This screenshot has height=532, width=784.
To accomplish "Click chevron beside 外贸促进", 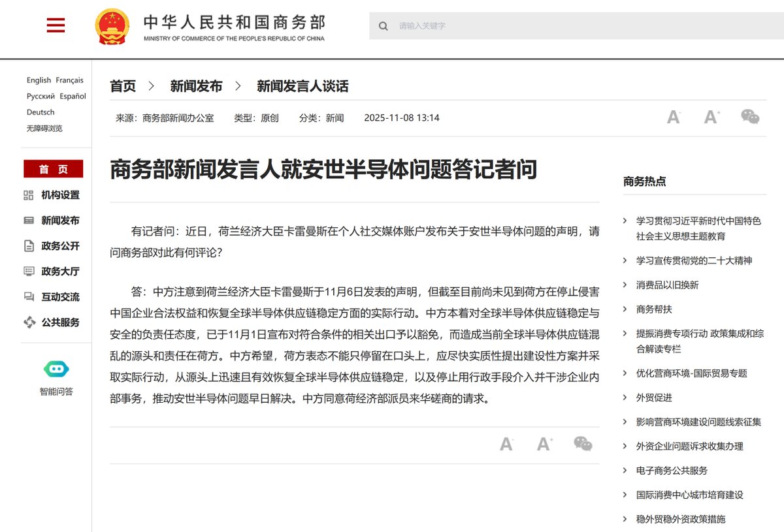I will click(625, 398).
